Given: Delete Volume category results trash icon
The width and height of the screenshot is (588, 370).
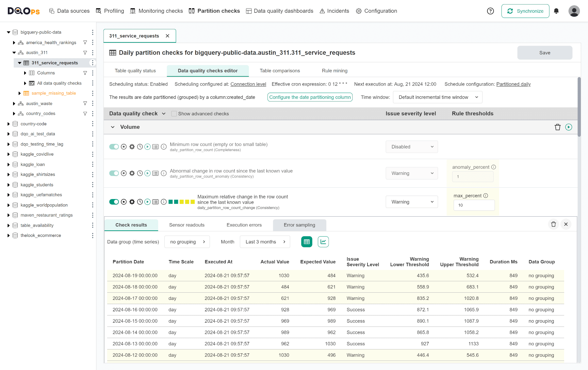Looking at the screenshot, I should point(558,127).
